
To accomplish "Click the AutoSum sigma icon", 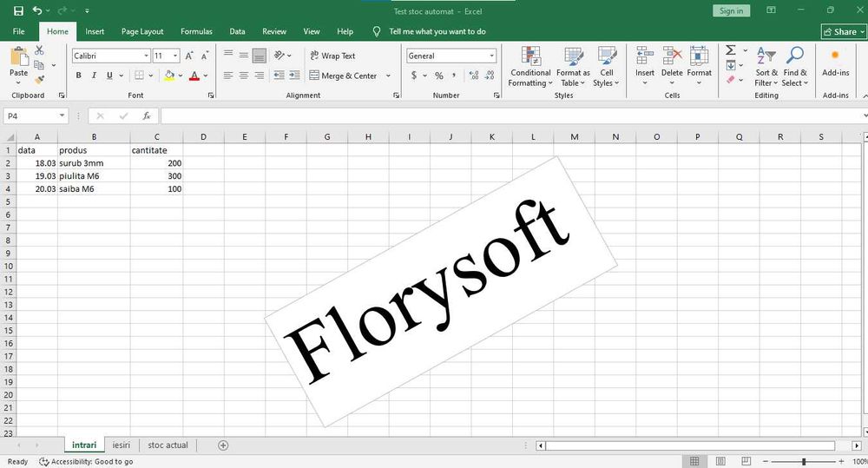I will pos(731,50).
